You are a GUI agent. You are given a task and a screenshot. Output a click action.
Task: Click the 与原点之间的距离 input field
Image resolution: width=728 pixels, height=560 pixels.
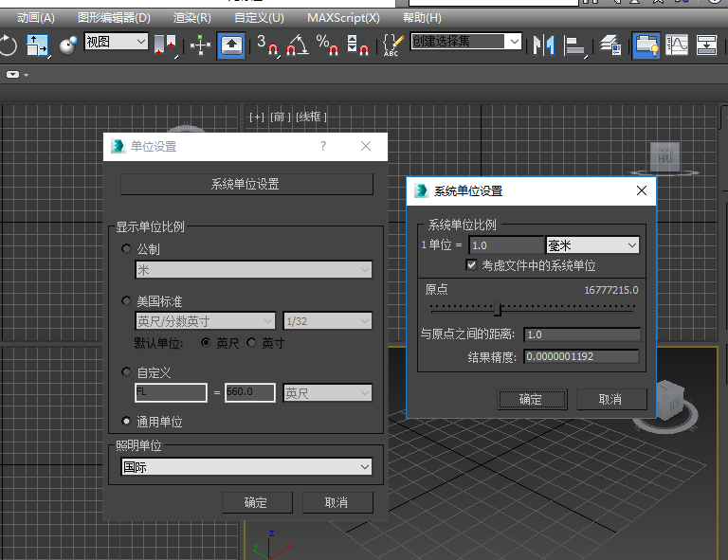tap(581, 334)
